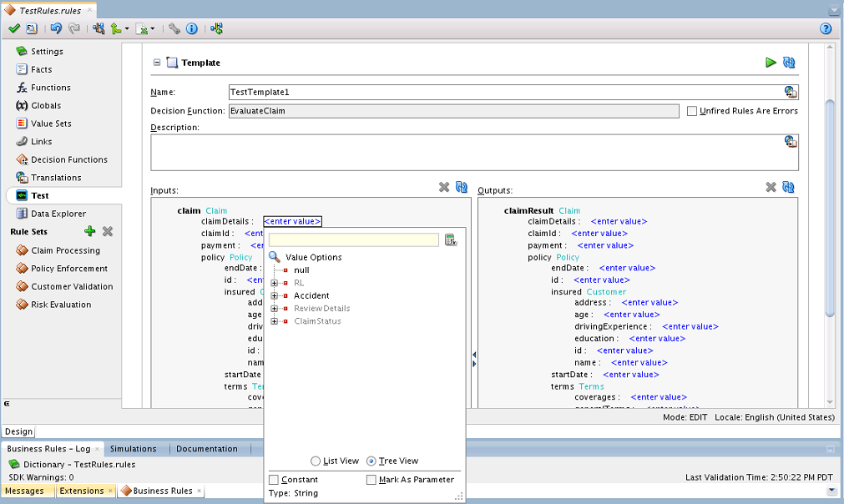Tick the Mark As Parameter checkbox
Viewport: 844px width, 504px height.
(371, 480)
